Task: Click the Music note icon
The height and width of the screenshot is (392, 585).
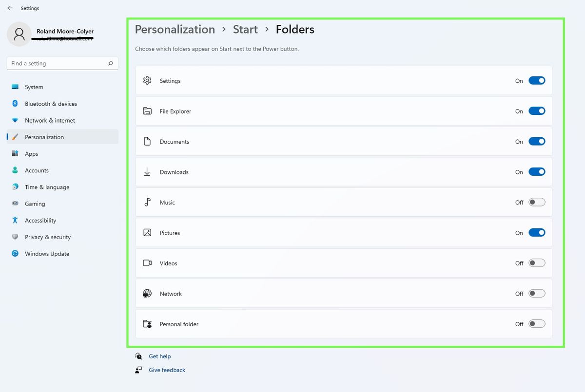Action: pyautogui.click(x=147, y=202)
